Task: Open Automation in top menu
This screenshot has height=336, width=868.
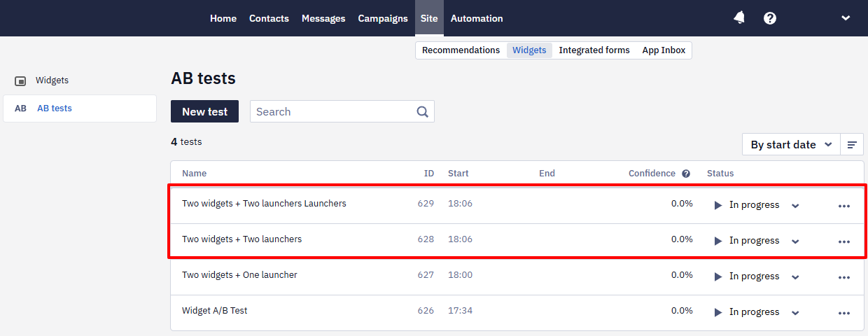Action: (477, 18)
